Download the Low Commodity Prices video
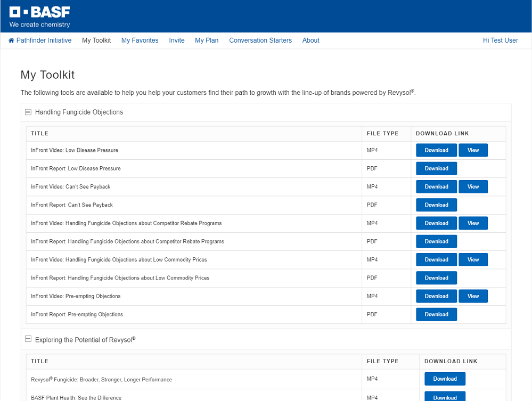 (436, 260)
